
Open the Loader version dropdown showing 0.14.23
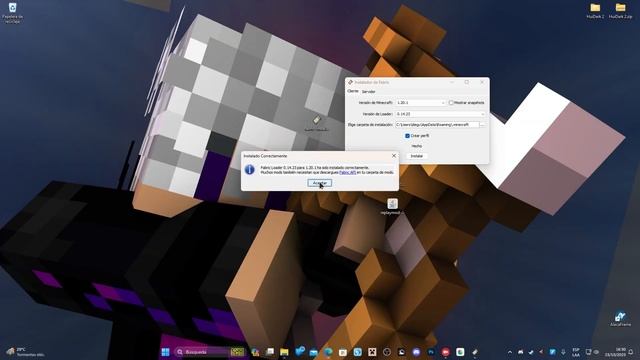click(440, 114)
